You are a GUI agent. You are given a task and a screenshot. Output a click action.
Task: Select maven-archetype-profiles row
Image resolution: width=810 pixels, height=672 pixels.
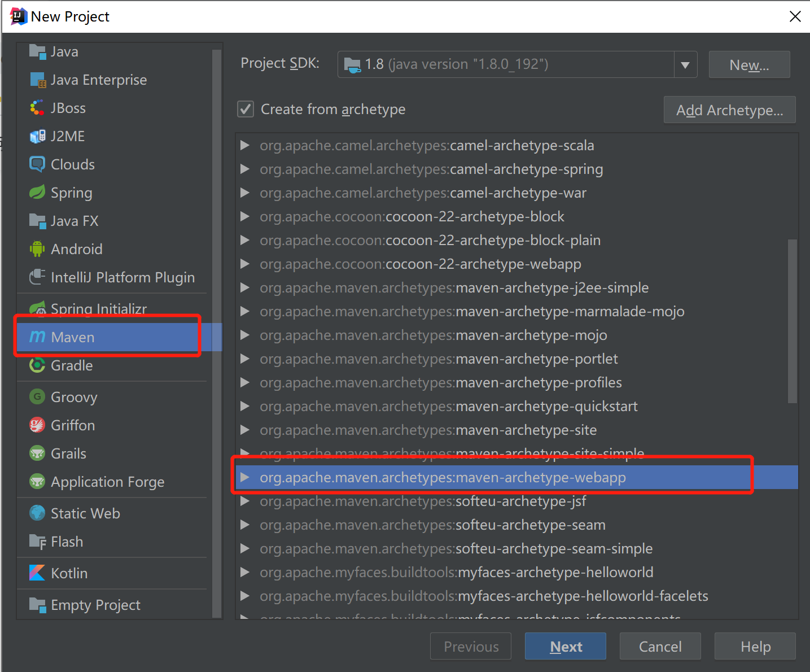516,382
